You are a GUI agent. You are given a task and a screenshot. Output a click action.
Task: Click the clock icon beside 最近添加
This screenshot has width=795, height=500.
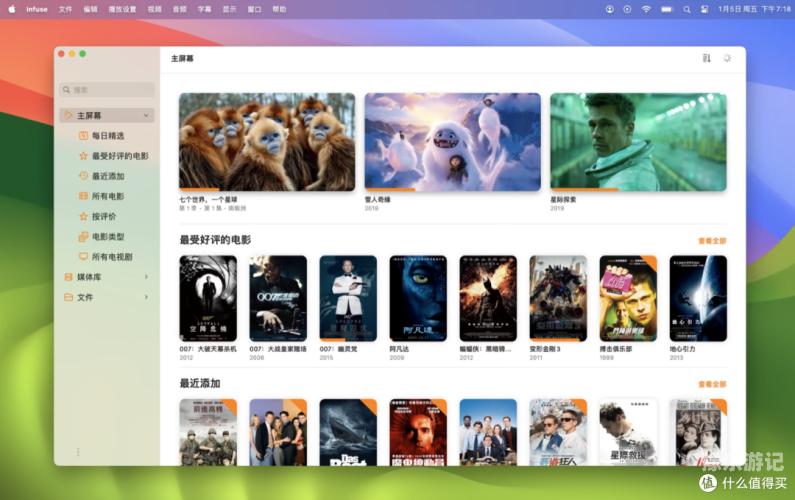tap(84, 176)
